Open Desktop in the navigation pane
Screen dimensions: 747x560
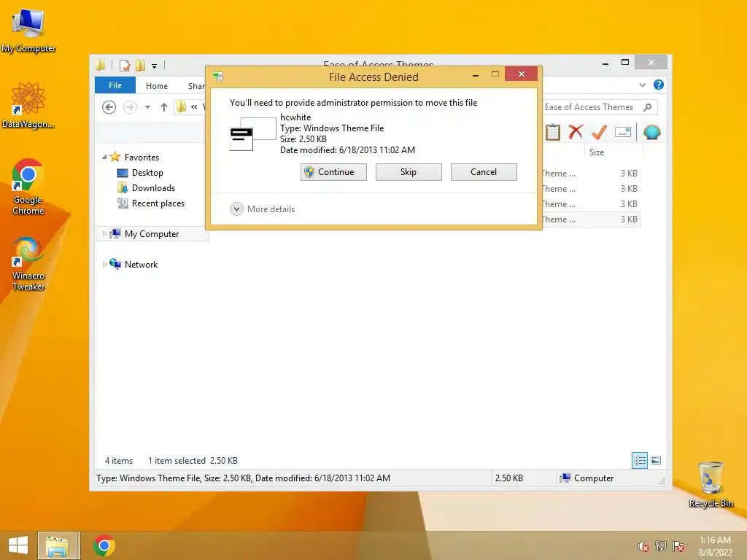(147, 173)
